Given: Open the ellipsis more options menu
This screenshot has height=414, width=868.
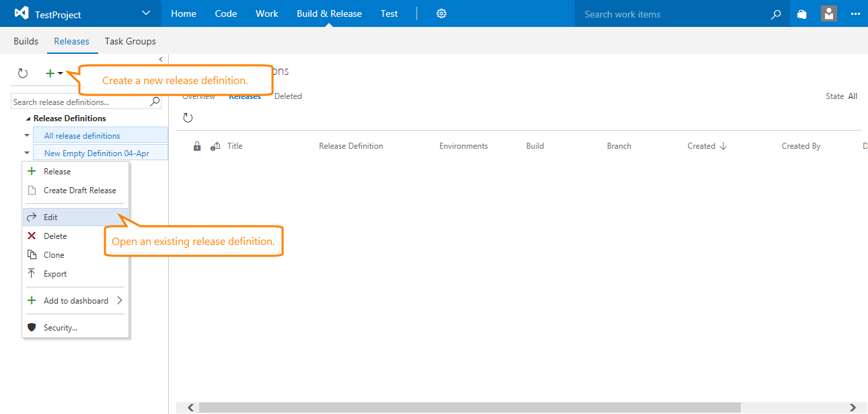Looking at the screenshot, I should 855,14.
